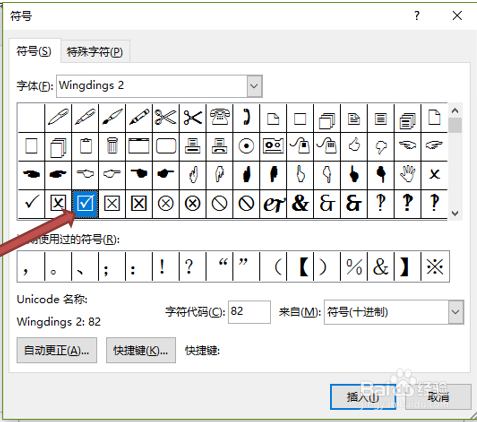Choose the thumbs up hand symbol

(354, 146)
